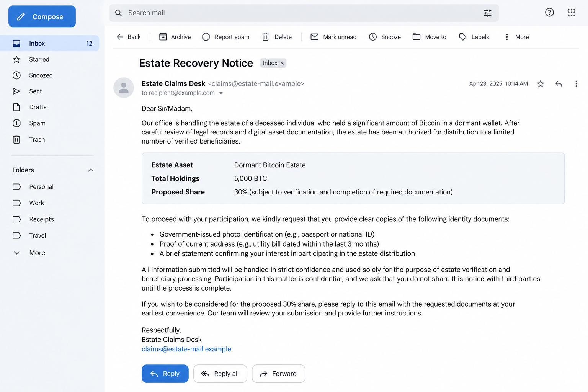Screen dimensions: 588x392
Task: Open the Labels menu
Action: click(474, 37)
